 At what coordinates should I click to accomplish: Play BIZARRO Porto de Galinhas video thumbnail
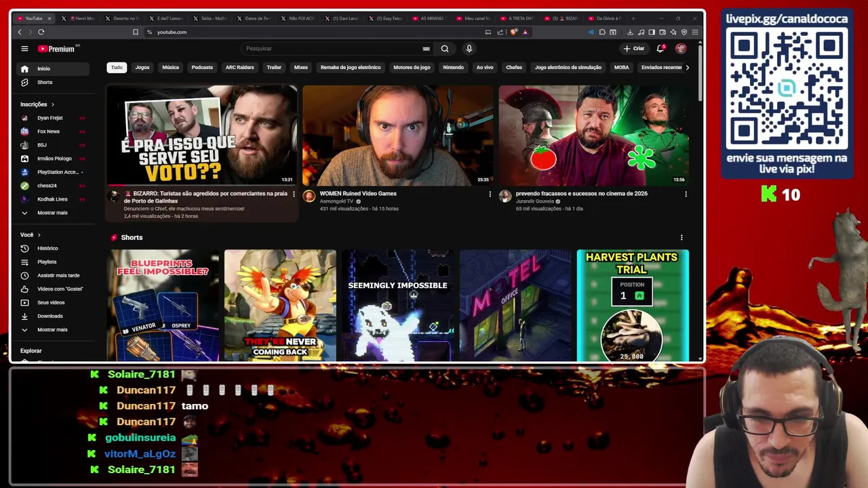coord(201,135)
